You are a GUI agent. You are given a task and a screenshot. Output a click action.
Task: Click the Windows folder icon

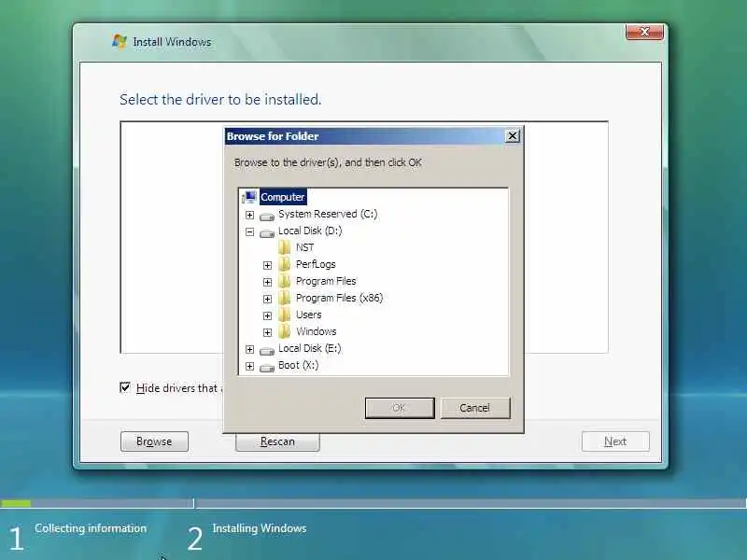coord(285,331)
